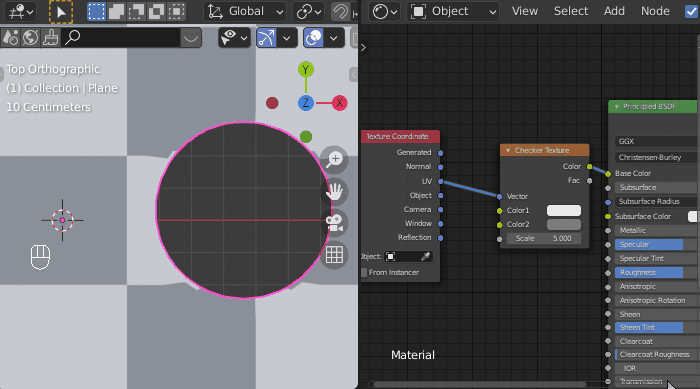Click the Base Color input socket
The image size is (700, 389).
[608, 174]
